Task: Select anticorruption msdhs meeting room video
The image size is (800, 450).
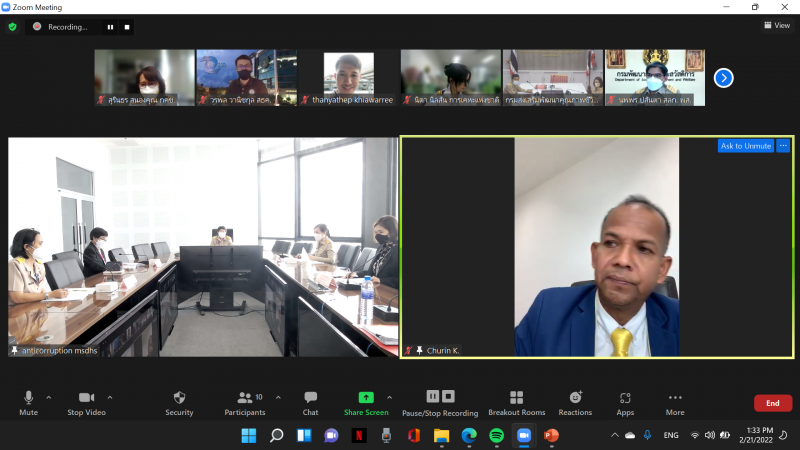Action: [203, 247]
